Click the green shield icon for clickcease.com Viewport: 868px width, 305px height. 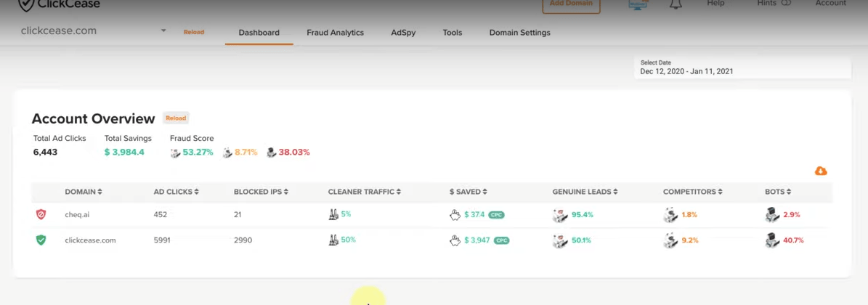[x=41, y=240]
